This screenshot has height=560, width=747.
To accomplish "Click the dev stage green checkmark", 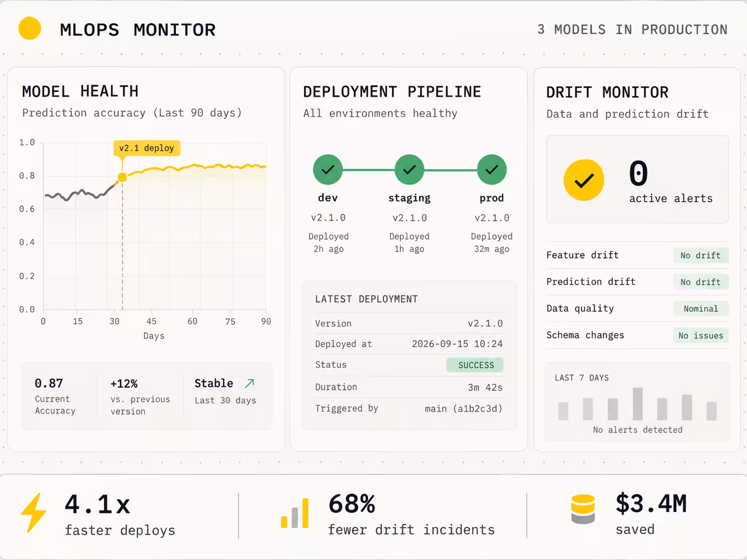I will [328, 169].
